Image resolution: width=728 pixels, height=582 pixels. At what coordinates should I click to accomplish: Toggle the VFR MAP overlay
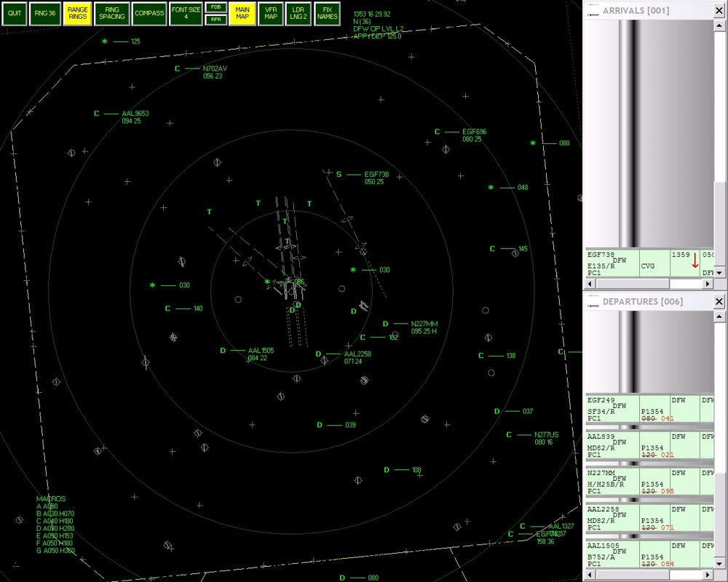coord(270,14)
